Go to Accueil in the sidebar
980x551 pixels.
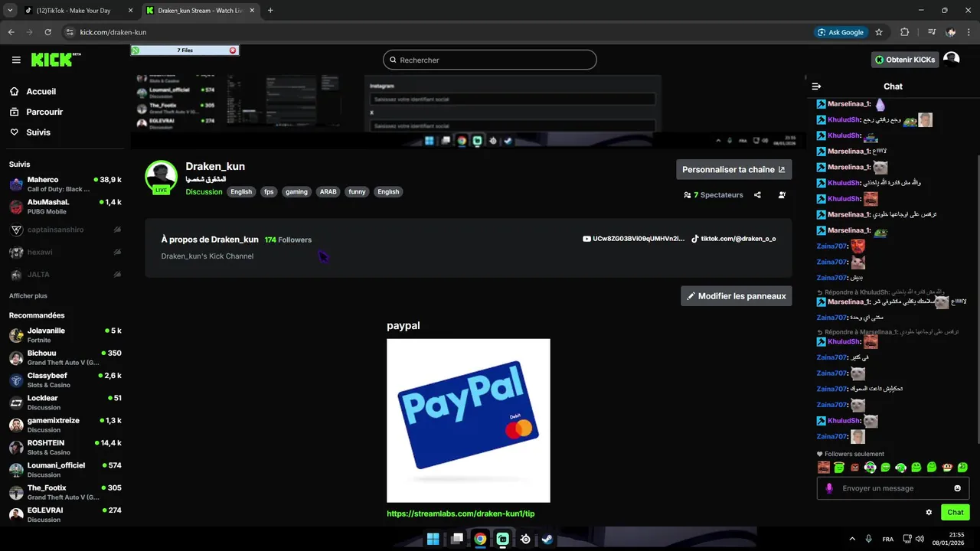click(32, 91)
